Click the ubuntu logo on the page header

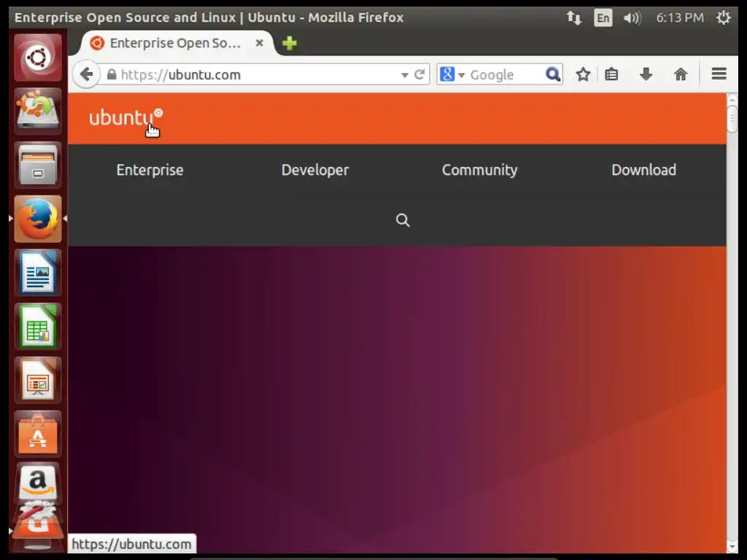tap(125, 117)
